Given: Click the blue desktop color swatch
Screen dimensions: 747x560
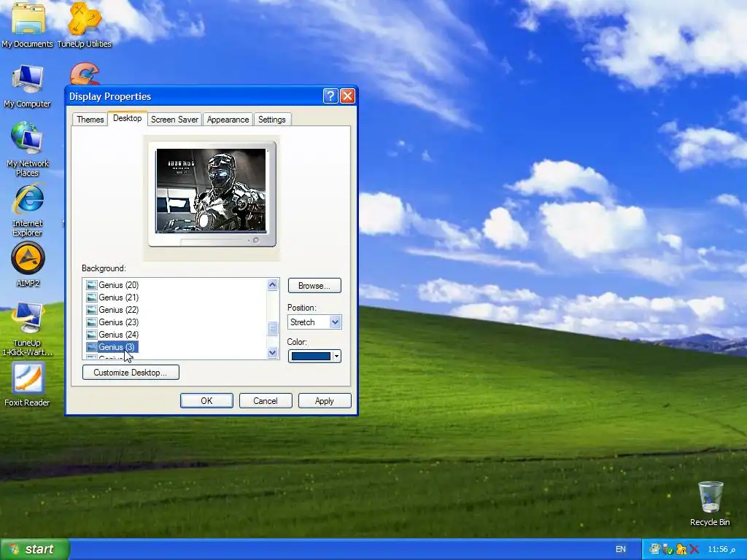Looking at the screenshot, I should (311, 356).
